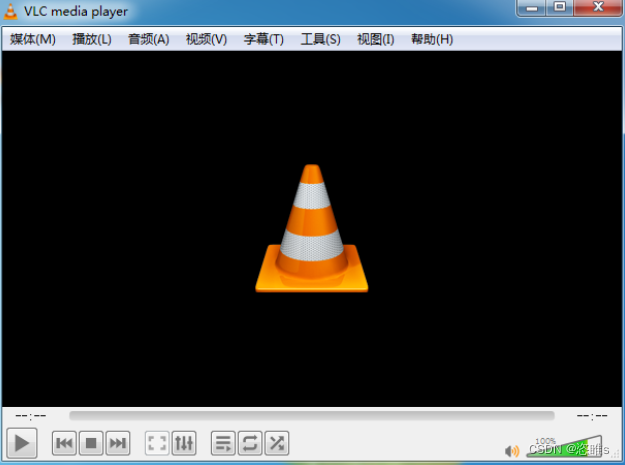Skip to the previous media item
The height and width of the screenshot is (465, 625).
pos(64,443)
